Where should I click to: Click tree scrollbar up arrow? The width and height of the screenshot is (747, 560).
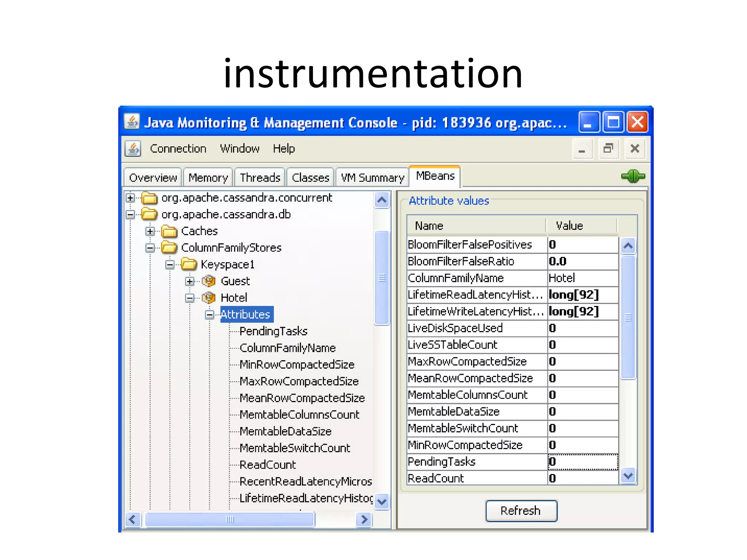(382, 200)
